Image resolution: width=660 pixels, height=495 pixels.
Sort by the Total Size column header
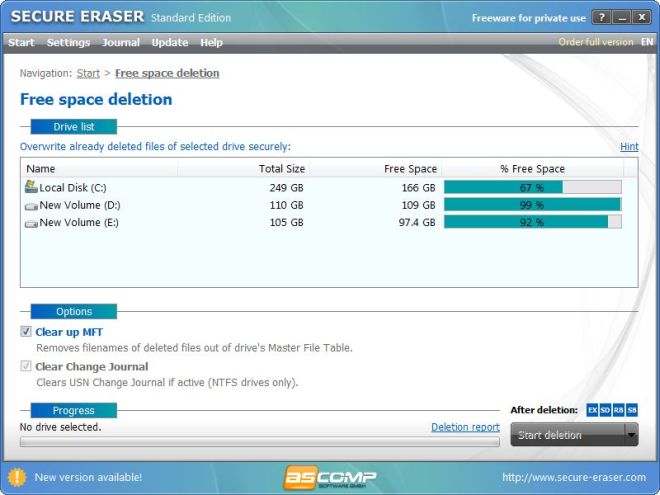point(244,169)
